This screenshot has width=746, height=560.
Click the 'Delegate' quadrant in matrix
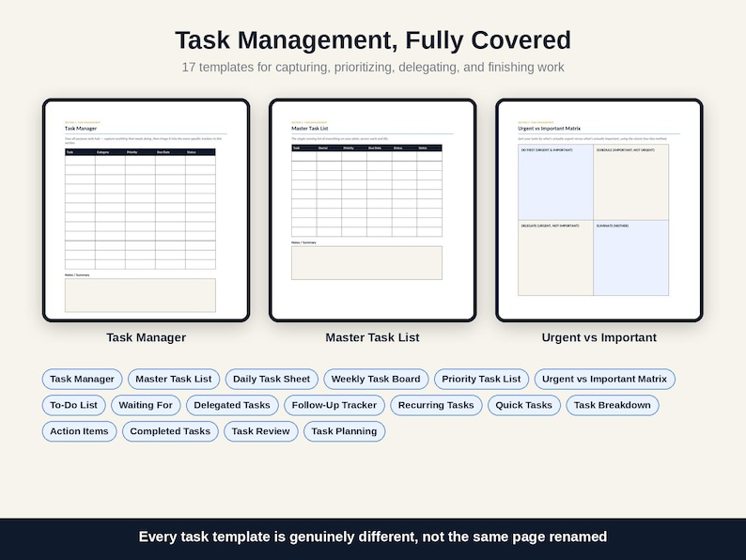[x=555, y=257]
